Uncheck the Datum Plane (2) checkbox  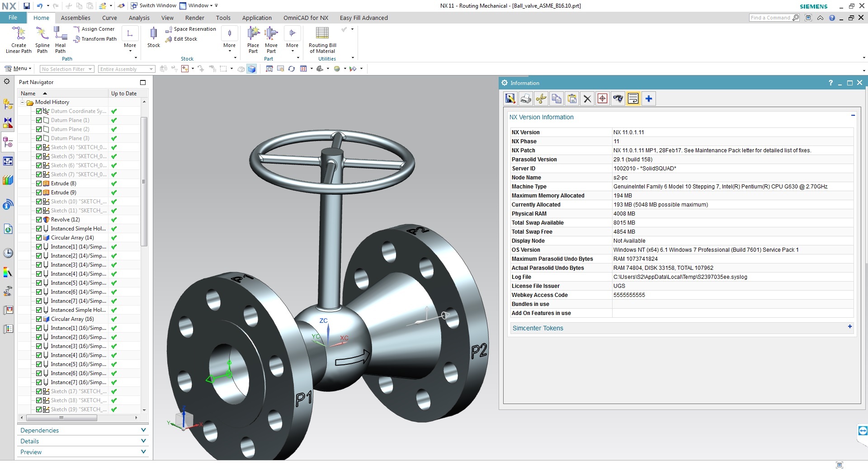point(39,129)
